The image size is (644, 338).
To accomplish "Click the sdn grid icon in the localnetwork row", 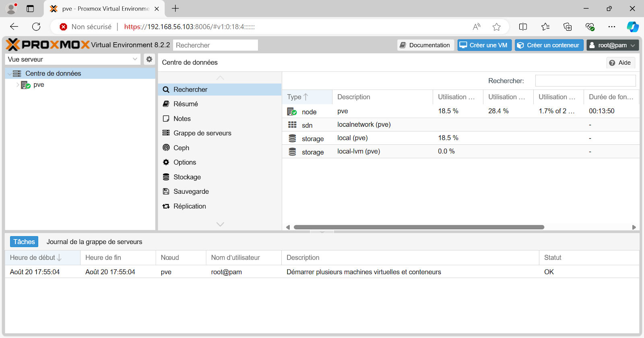I will click(x=292, y=125).
